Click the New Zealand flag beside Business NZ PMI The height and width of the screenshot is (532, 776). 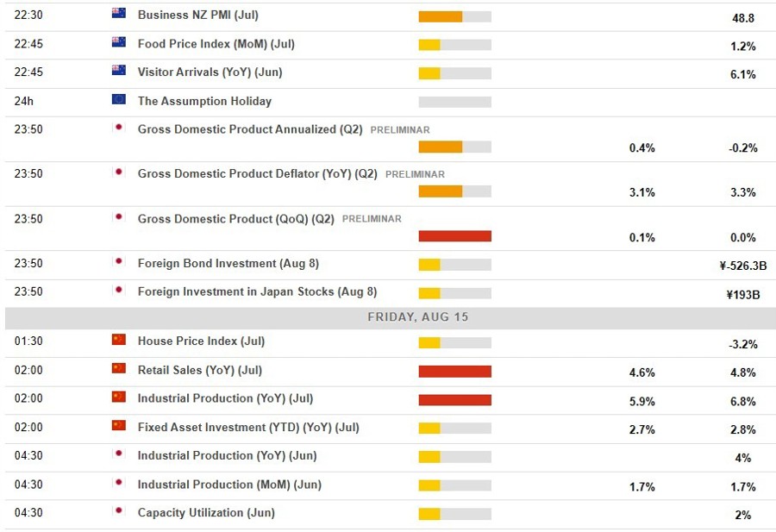click(x=118, y=15)
